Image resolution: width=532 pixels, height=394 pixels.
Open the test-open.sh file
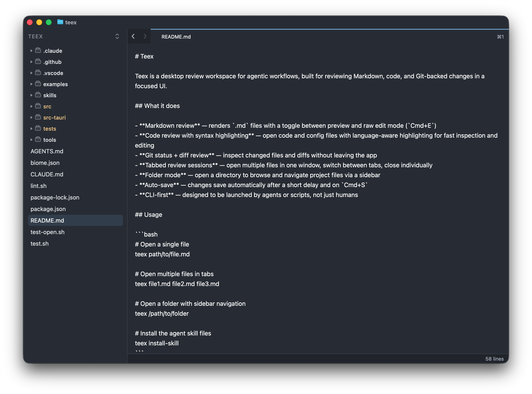click(47, 232)
